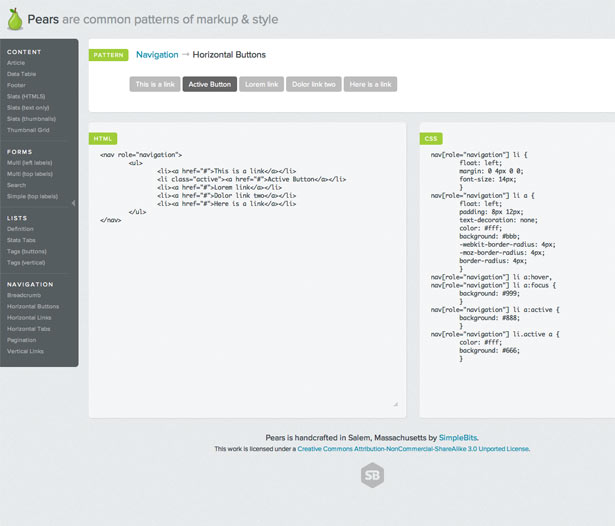615x526 pixels.
Task: Click the 'Horizontal Buttons' page title
Action: [x=229, y=55]
